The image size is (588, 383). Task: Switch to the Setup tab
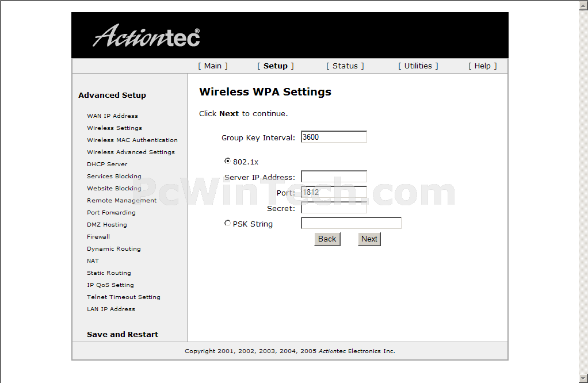[x=275, y=66]
